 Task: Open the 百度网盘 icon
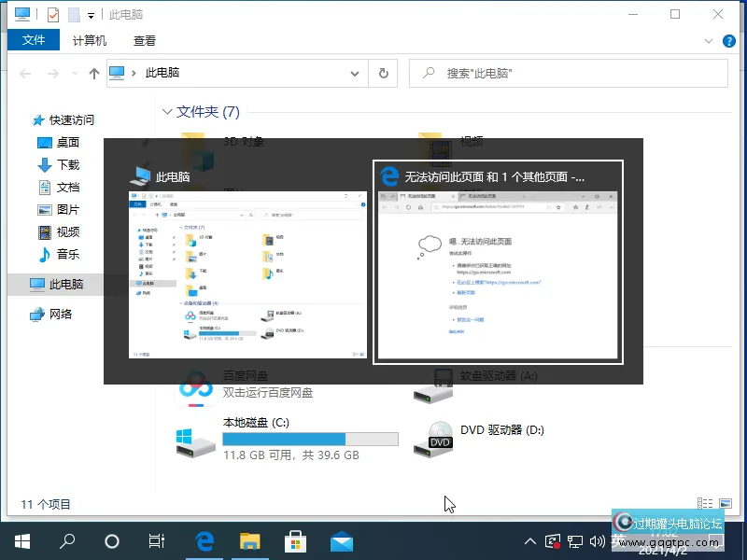[x=197, y=384]
